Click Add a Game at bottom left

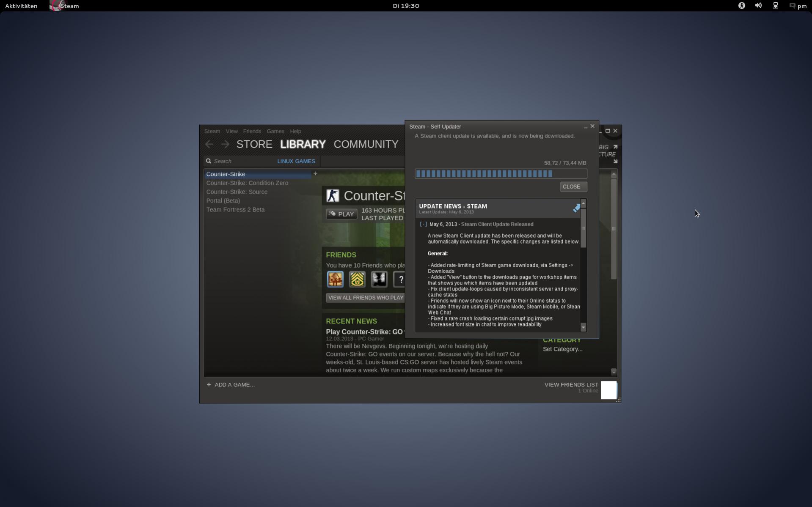point(231,384)
